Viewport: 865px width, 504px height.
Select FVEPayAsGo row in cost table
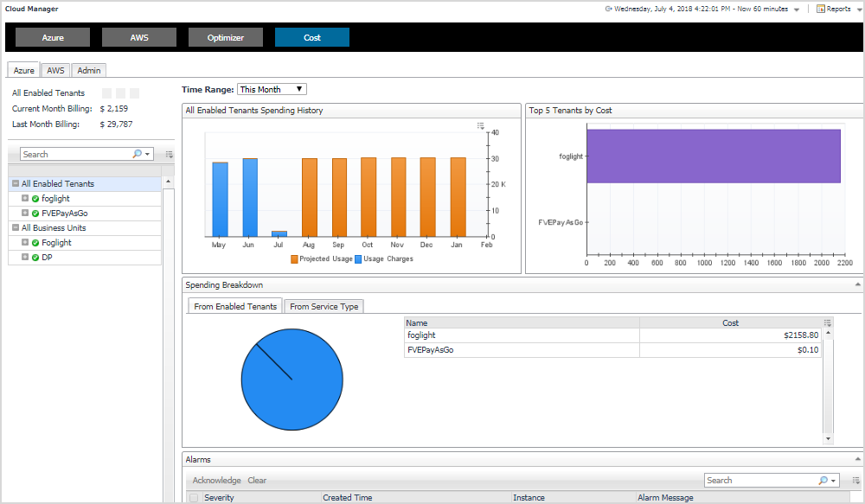(613, 350)
